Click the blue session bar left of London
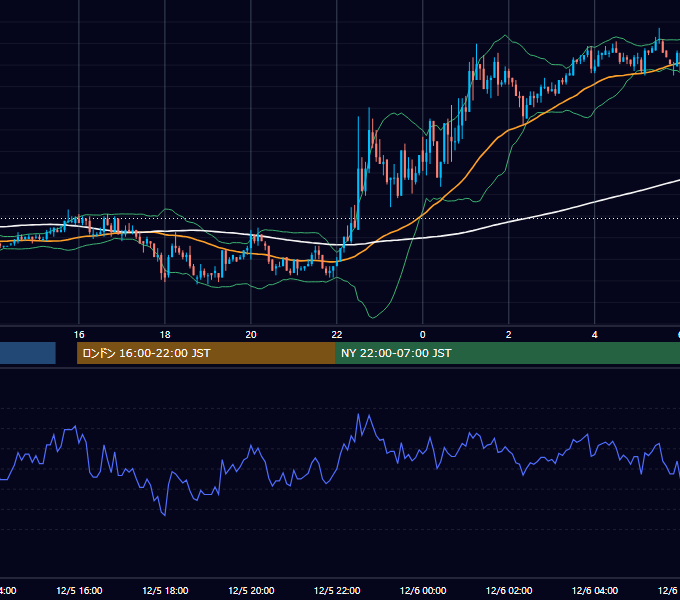The height and width of the screenshot is (600, 680). point(28,353)
